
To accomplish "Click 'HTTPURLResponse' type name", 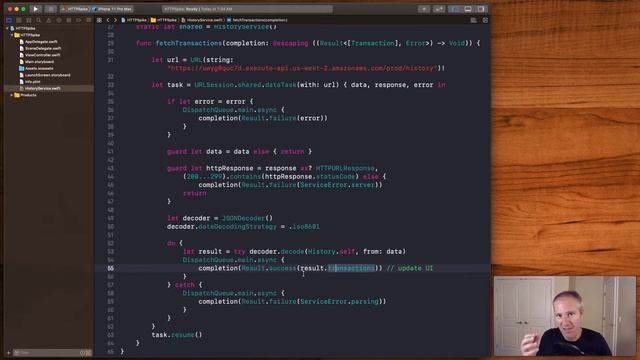I will [345, 168].
